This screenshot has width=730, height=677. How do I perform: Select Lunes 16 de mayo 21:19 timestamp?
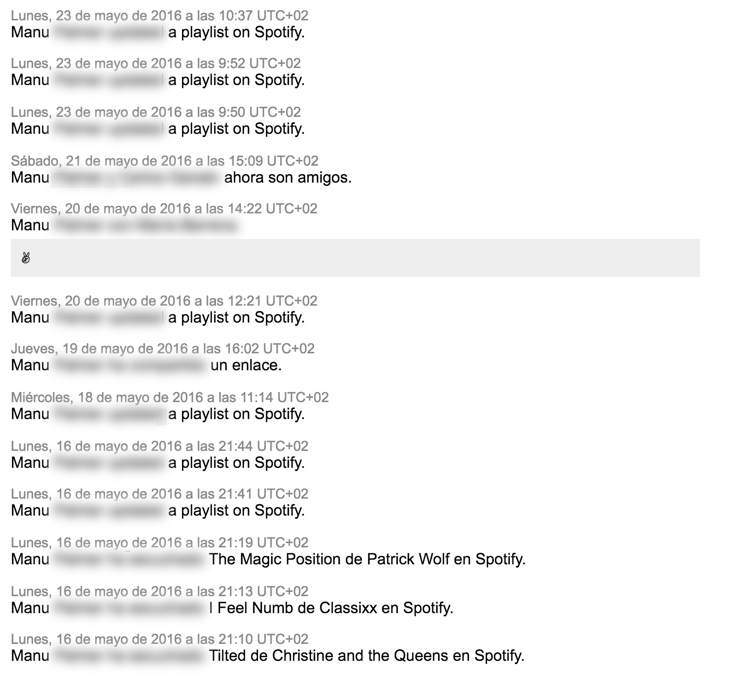160,542
